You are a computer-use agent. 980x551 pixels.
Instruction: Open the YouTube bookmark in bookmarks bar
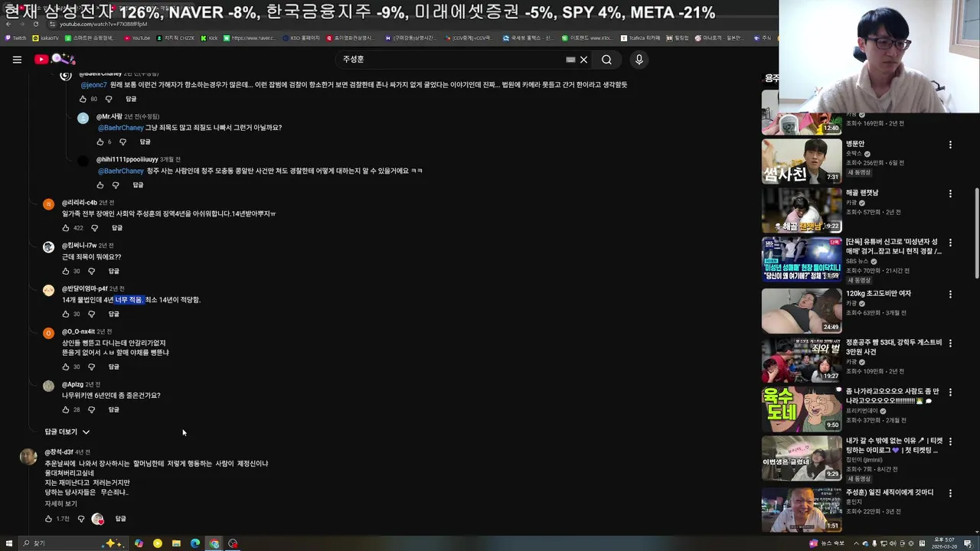click(137, 37)
